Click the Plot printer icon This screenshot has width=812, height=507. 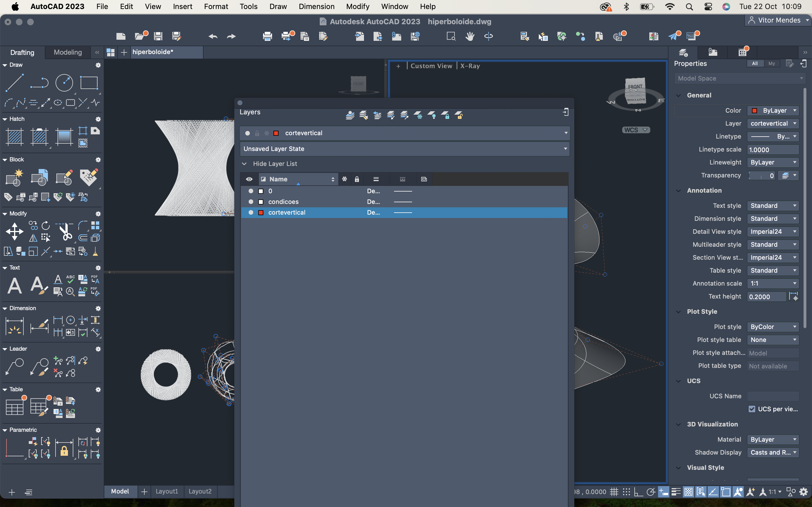(x=267, y=36)
